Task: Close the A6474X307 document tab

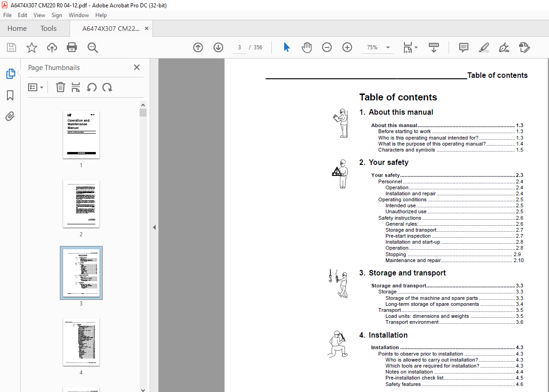Action: (x=147, y=29)
